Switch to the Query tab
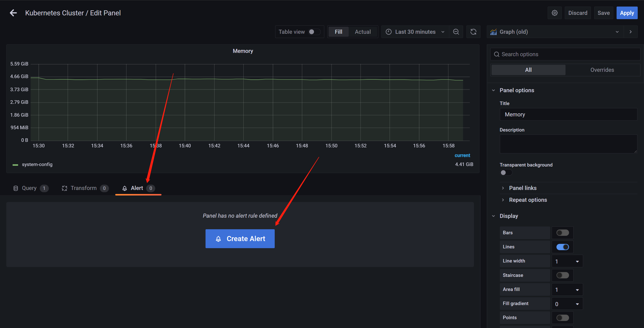 point(29,188)
